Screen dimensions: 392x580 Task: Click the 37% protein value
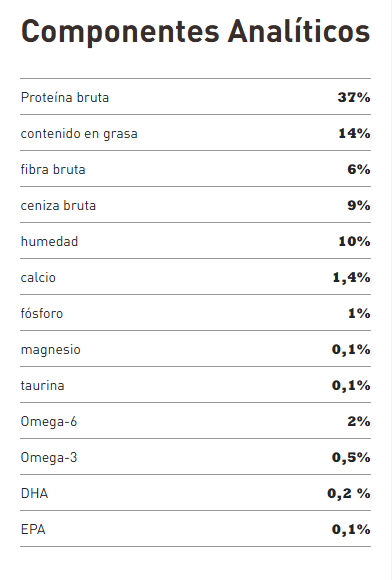(x=354, y=97)
